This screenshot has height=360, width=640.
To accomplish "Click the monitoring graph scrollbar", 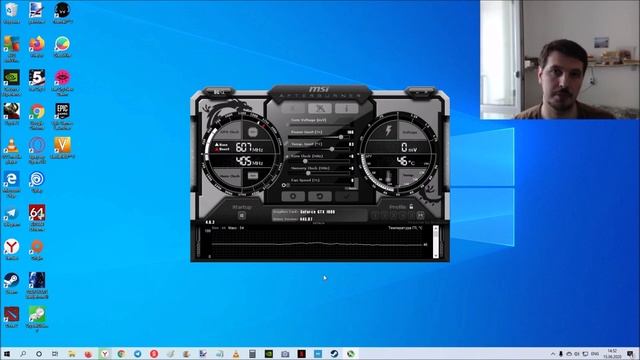I will (x=436, y=242).
